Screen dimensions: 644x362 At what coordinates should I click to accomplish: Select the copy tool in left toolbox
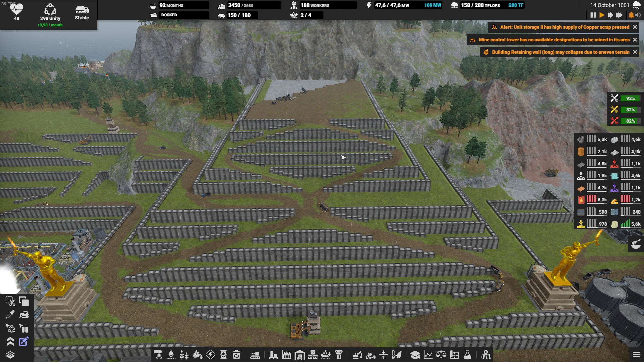click(24, 301)
